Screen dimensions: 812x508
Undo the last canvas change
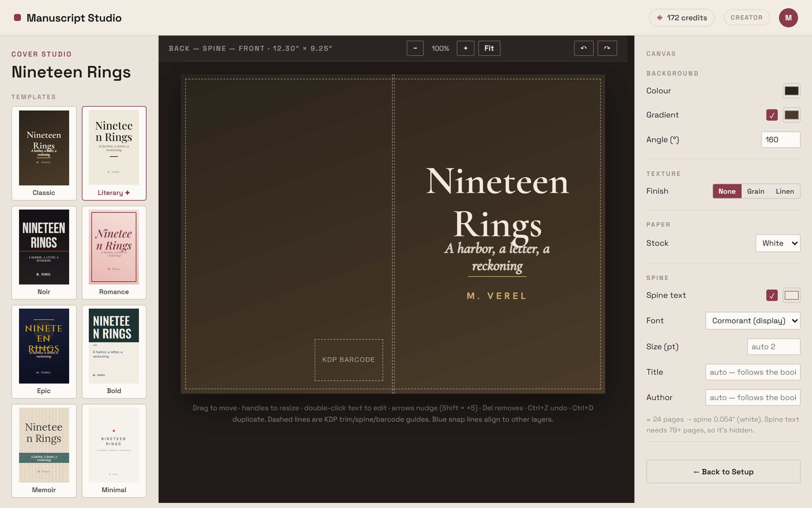pos(584,48)
